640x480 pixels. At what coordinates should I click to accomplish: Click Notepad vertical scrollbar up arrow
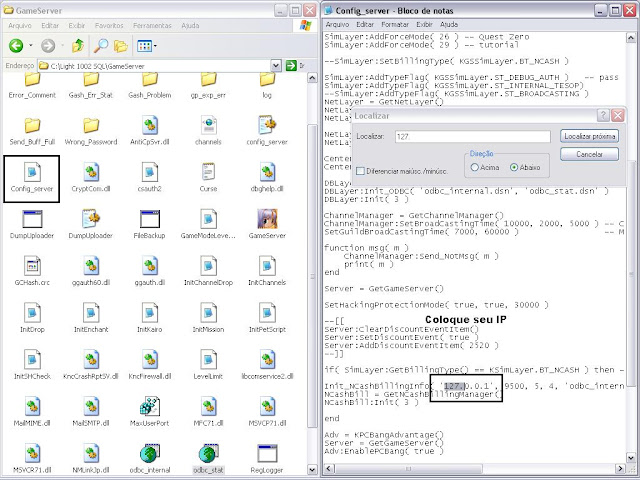[x=631, y=38]
